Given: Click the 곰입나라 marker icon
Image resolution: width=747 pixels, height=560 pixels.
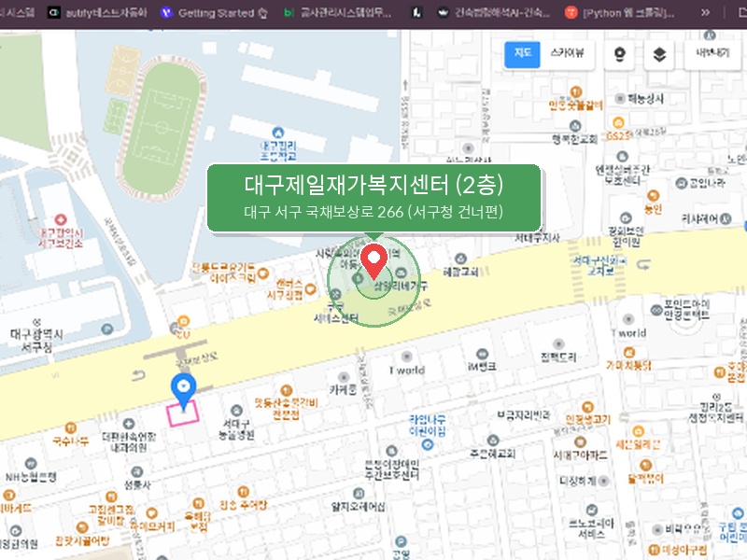Looking at the screenshot, I should coord(682,183).
